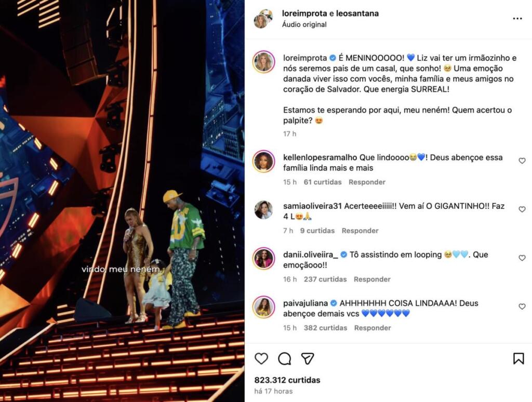Open the three-dot more options menu

coord(517,19)
